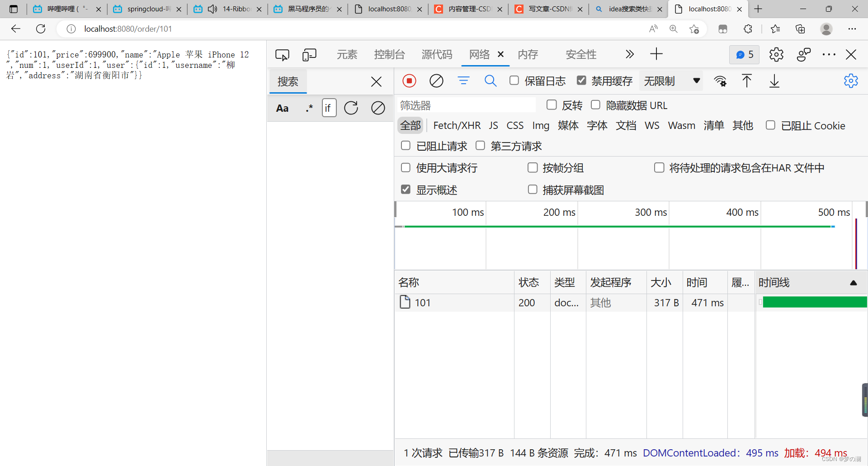Viewport: 868px width, 466px height.
Task: Open the 内存 tab
Action: [528, 55]
